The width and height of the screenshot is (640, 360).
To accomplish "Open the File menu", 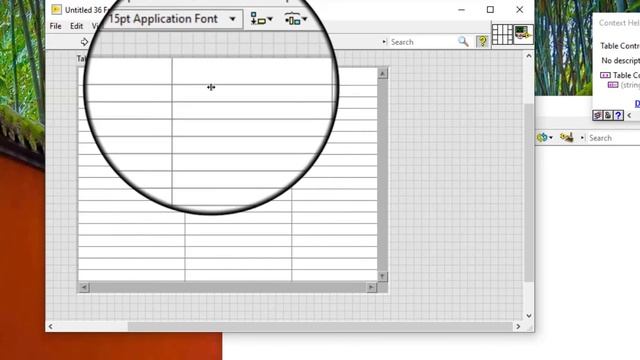I will [56, 26].
